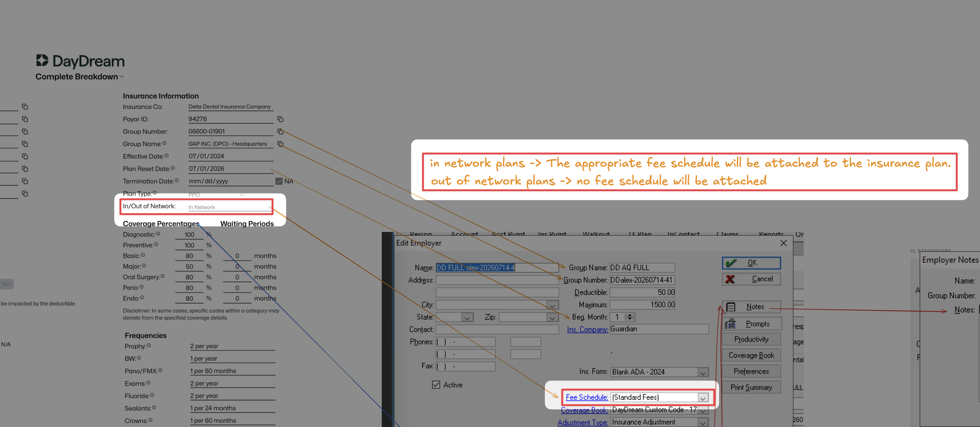980x427 pixels.
Task: Click the DayDream logo icon
Action: 42,60
